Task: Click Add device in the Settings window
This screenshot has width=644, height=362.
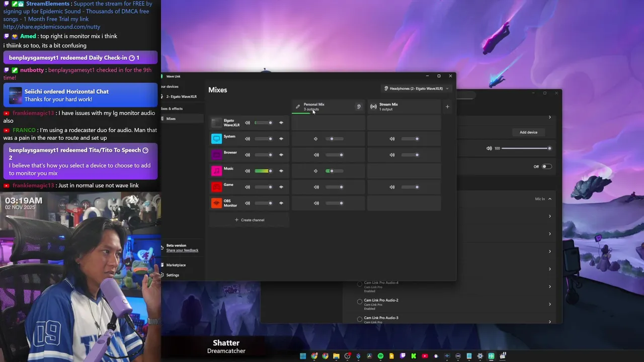Action: pyautogui.click(x=528, y=132)
